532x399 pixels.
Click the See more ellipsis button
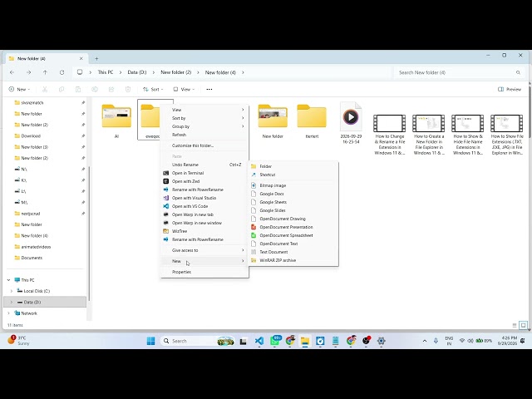tap(209, 89)
